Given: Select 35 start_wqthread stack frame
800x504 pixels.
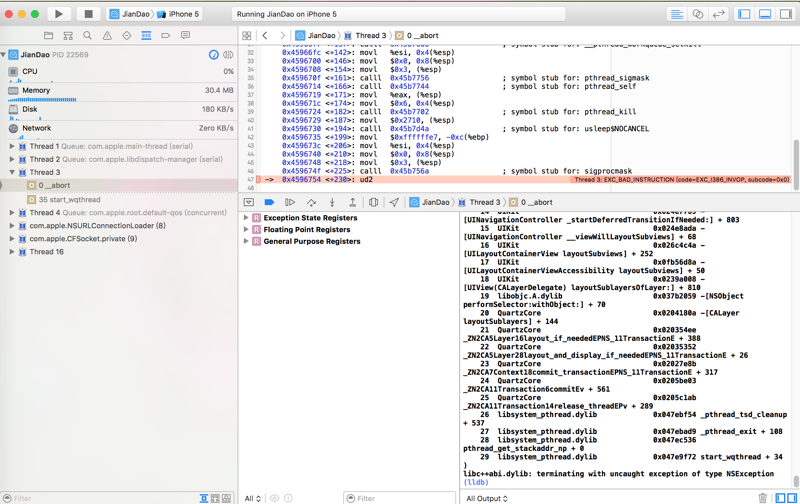Looking at the screenshot, I should coord(68,199).
